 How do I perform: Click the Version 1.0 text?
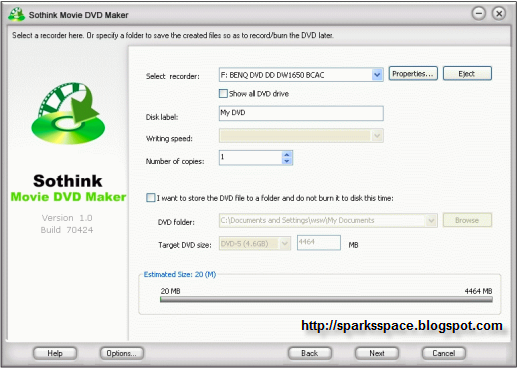coord(67,218)
